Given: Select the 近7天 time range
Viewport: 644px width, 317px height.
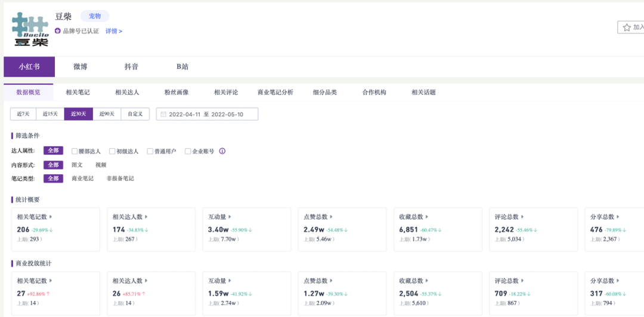Looking at the screenshot, I should click(x=23, y=114).
